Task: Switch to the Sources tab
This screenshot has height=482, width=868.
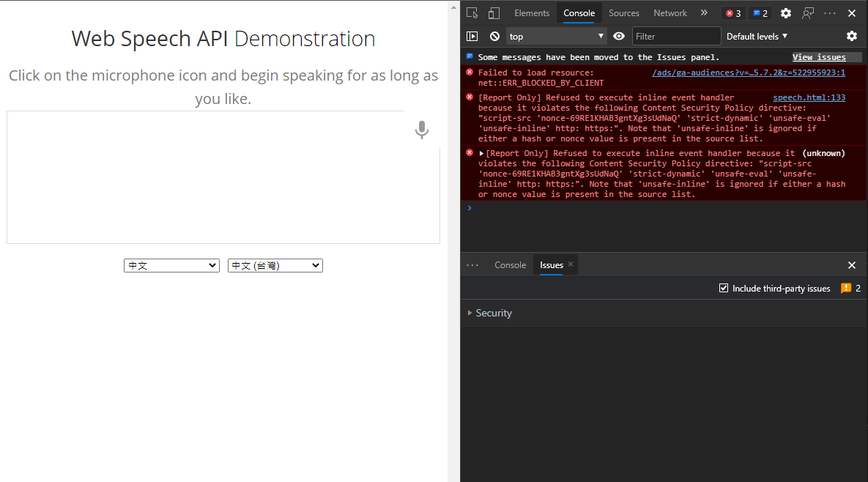Action: coord(624,12)
